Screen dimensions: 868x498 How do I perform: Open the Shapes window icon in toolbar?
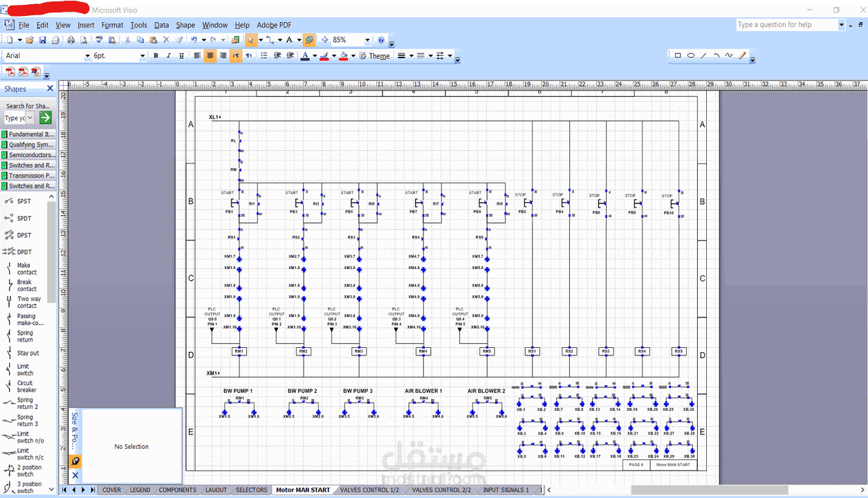236,39
